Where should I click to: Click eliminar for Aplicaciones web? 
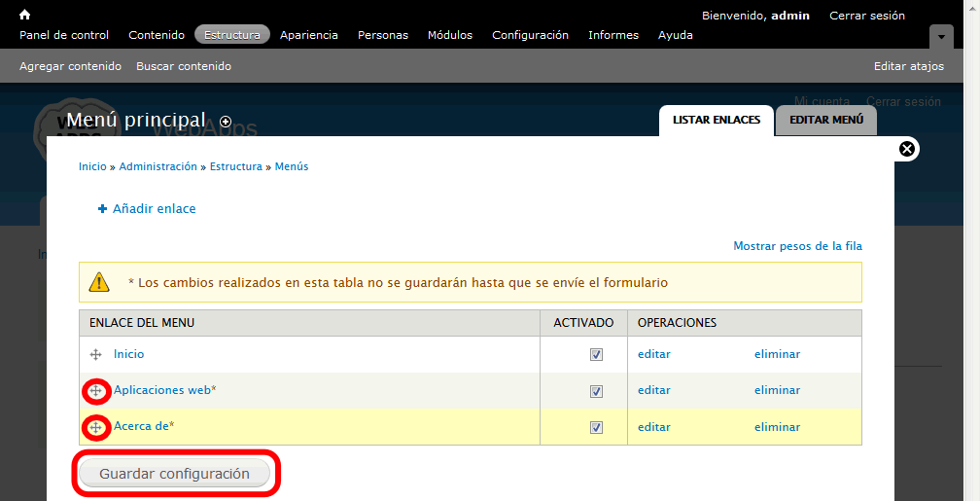[777, 390]
